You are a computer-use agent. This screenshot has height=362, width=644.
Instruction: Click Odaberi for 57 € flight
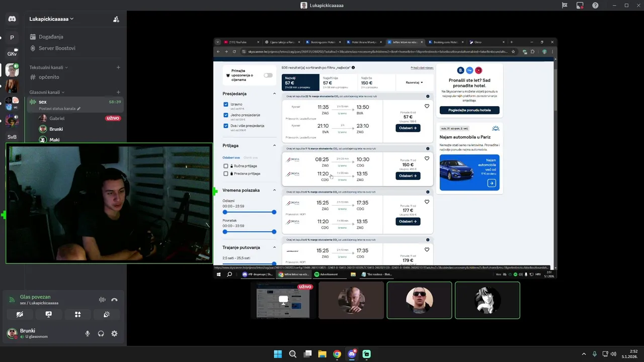coord(408,128)
